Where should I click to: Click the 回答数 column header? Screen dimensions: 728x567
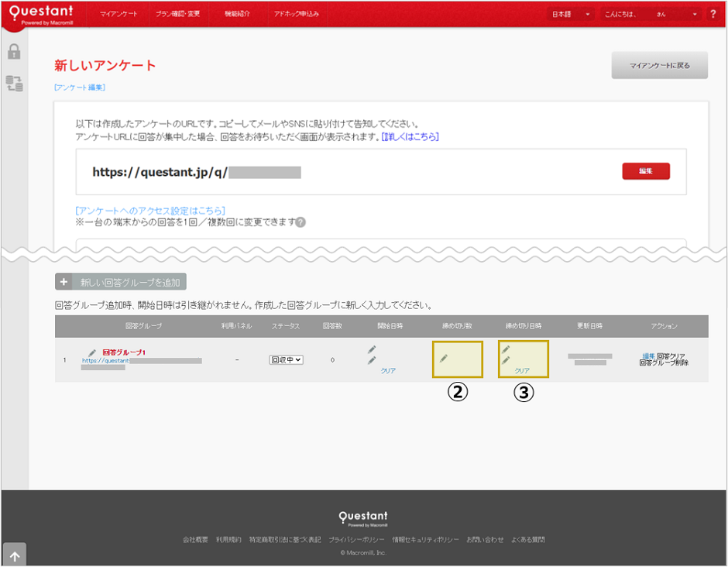pyautogui.click(x=332, y=326)
